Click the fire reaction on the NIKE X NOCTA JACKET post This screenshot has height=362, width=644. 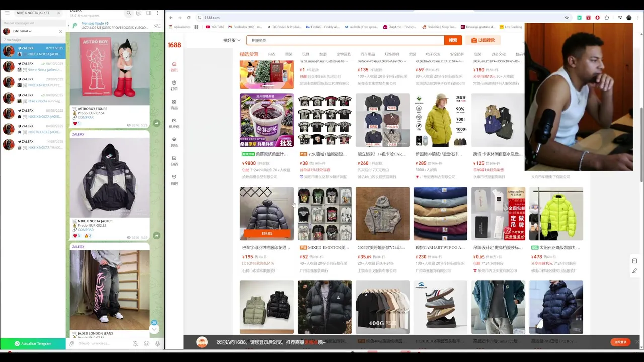pyautogui.click(x=87, y=236)
